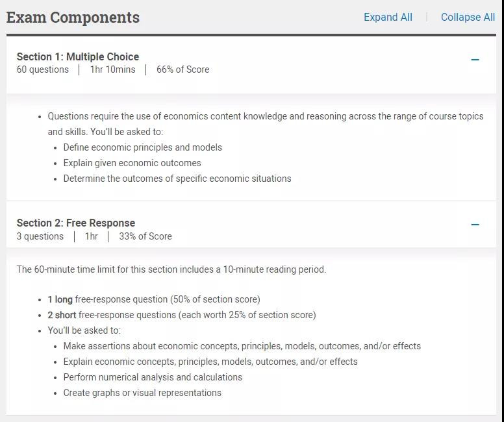
Task: Click the '1 long' free-response bullet
Action: (154, 299)
